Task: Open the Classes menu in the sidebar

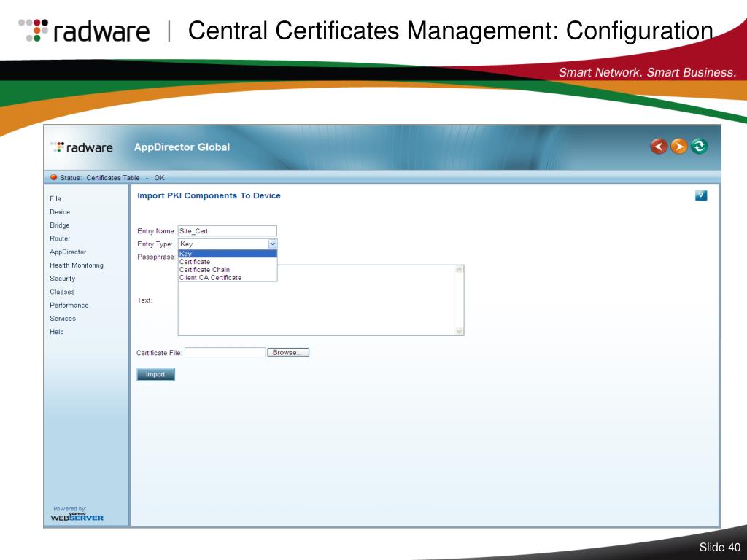Action: 62,292
